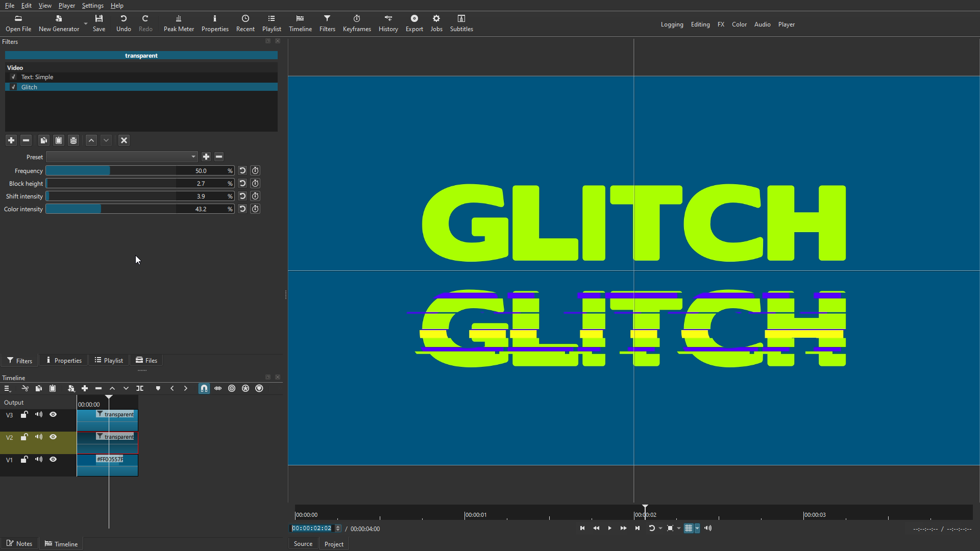Open the Preset dropdown
The height and width of the screenshot is (551, 980).
pyautogui.click(x=121, y=157)
